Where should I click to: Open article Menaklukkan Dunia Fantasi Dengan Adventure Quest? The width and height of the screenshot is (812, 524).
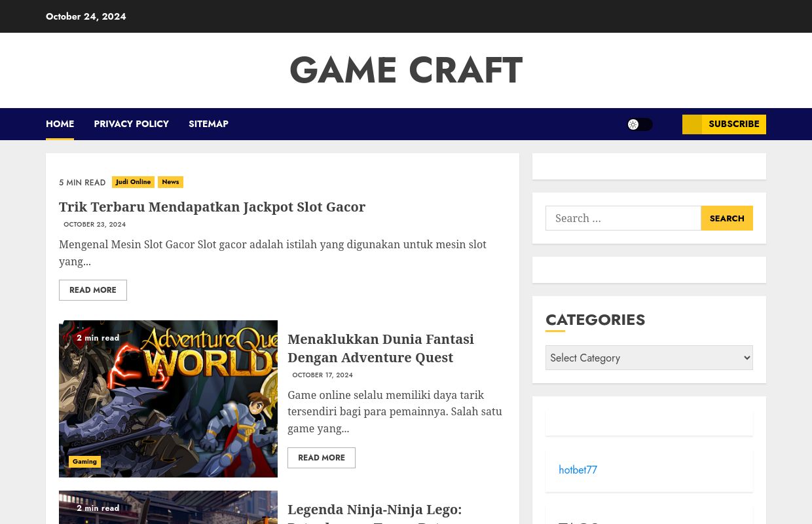[x=380, y=348]
